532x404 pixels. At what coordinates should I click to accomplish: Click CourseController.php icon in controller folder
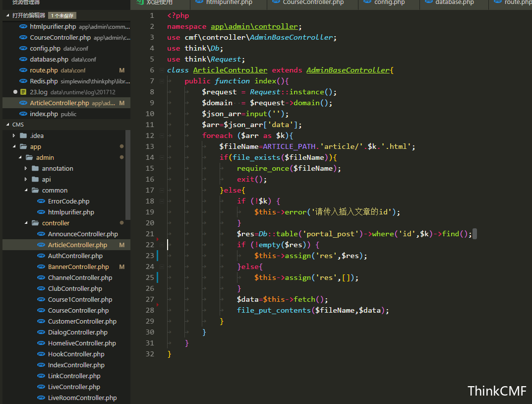pyautogui.click(x=41, y=310)
